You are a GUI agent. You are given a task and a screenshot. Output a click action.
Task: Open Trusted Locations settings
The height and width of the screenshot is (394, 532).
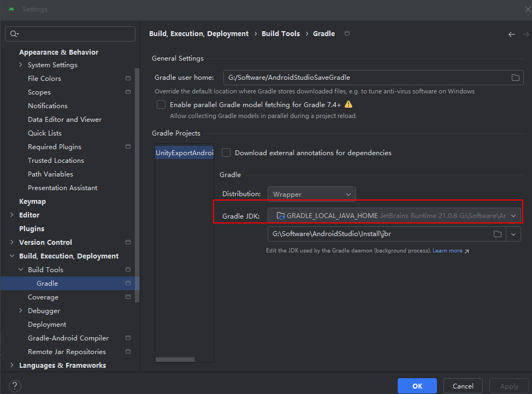56,160
